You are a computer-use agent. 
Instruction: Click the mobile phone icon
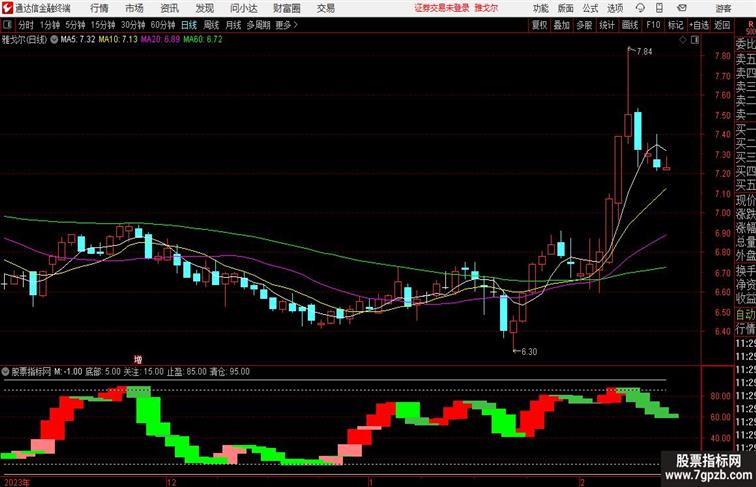(x=659, y=8)
